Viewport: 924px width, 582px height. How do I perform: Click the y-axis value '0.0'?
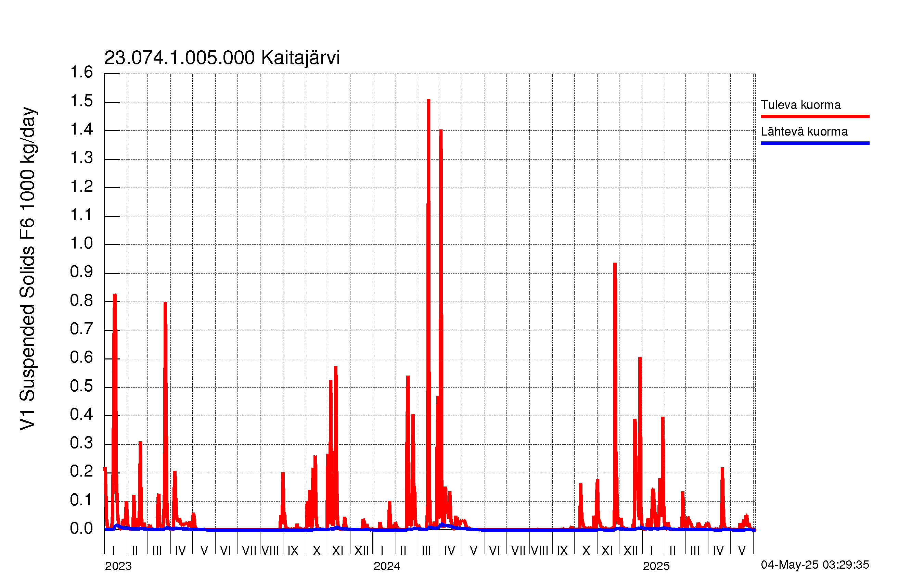81,529
